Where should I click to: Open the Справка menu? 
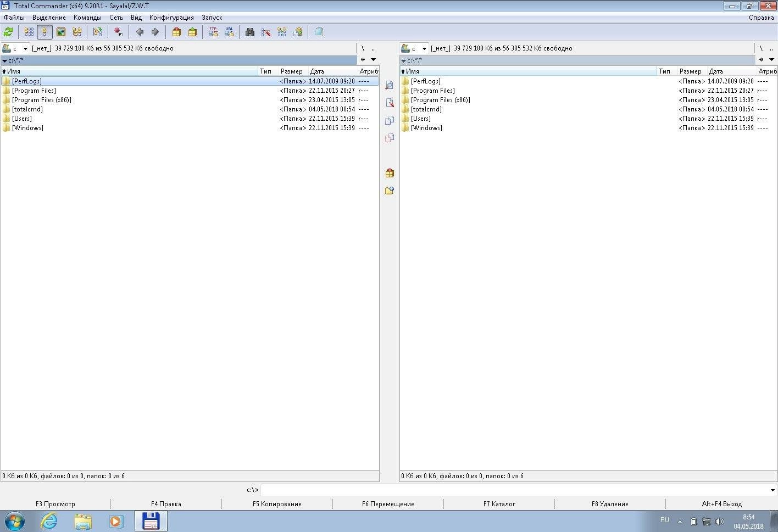click(x=761, y=18)
